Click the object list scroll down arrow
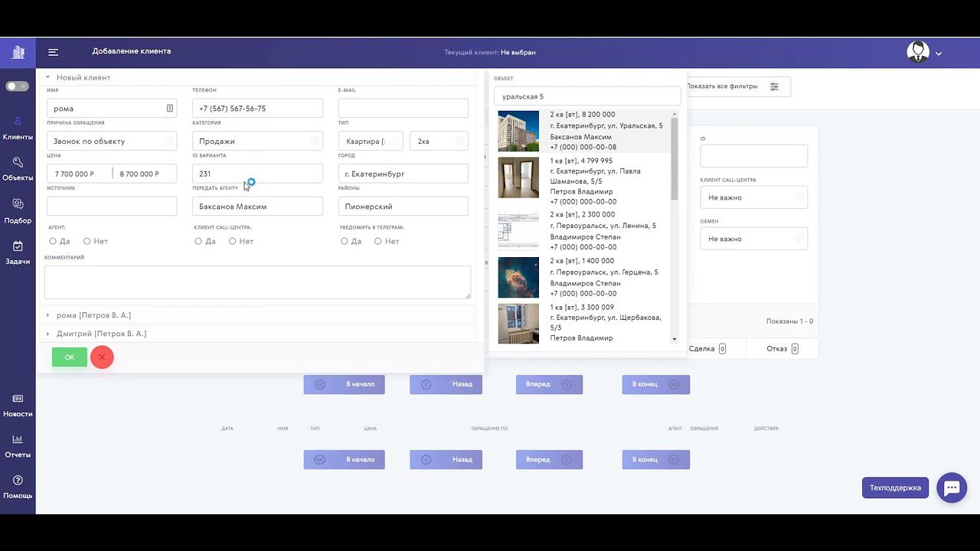Image resolution: width=980 pixels, height=551 pixels. 675,339
